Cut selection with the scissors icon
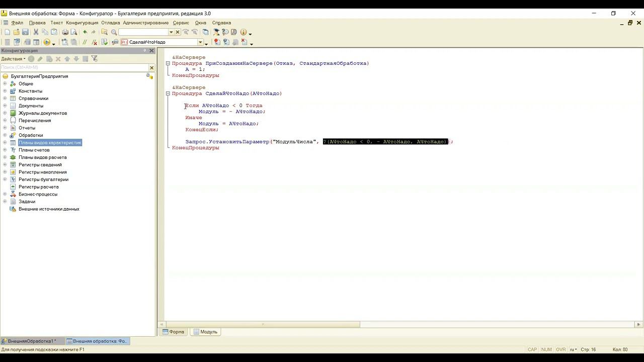The image size is (644, 362). (36, 32)
